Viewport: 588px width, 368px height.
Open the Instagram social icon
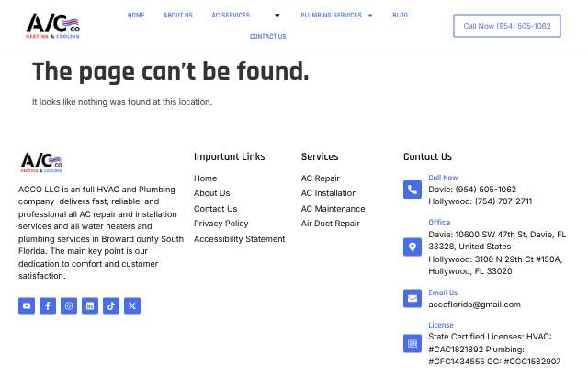click(69, 305)
